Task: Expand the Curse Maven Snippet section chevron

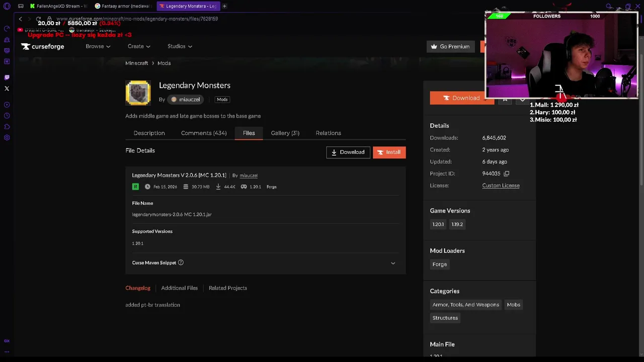Action: click(393, 263)
